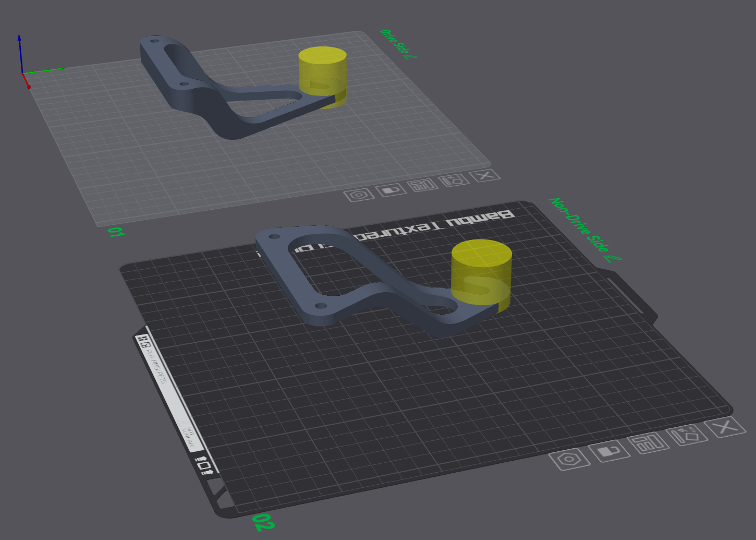Auto-orient objects on plate 02
756x540 pixels.
pyautogui.click(x=687, y=435)
